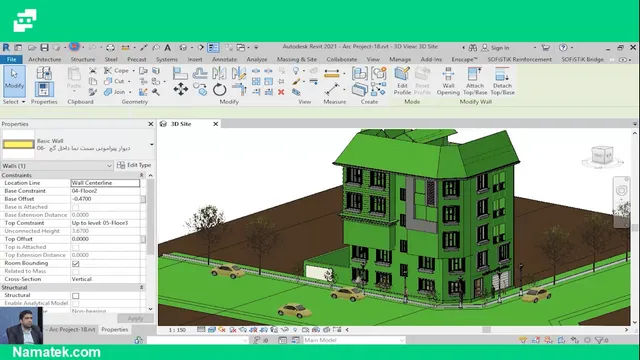640x360 pixels.
Task: Open the Massing & Site tab
Action: click(x=297, y=60)
